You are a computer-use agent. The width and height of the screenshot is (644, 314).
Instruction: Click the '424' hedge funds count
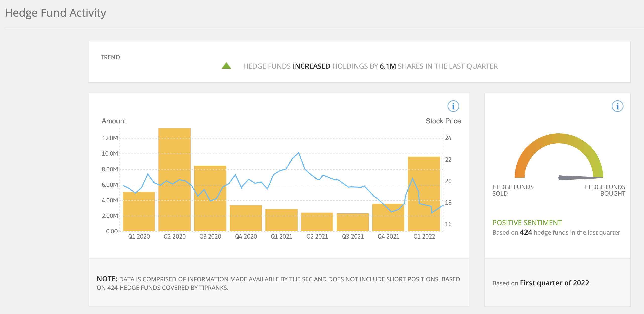(x=526, y=232)
